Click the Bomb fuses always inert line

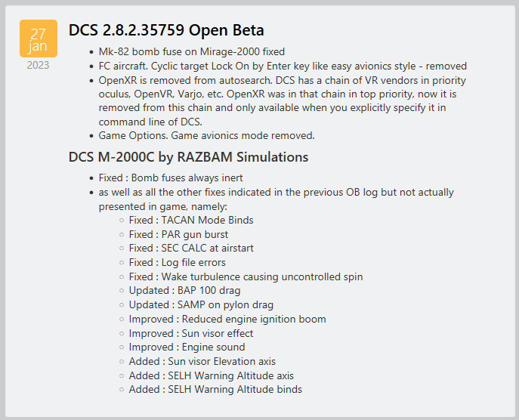coord(171,178)
